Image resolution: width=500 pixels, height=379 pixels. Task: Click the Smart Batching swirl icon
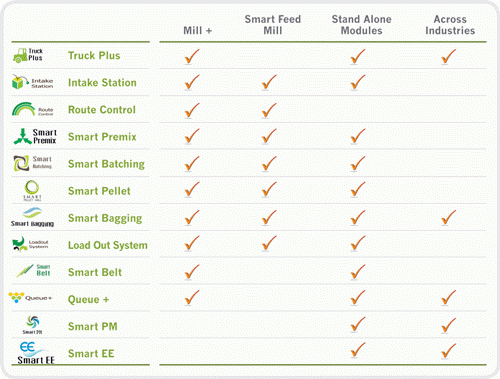pos(22,163)
